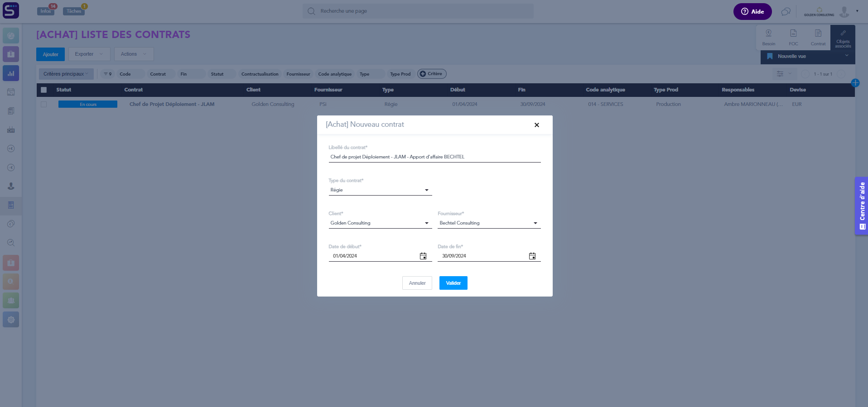
Task: Click the user avatar icon
Action: (x=844, y=11)
